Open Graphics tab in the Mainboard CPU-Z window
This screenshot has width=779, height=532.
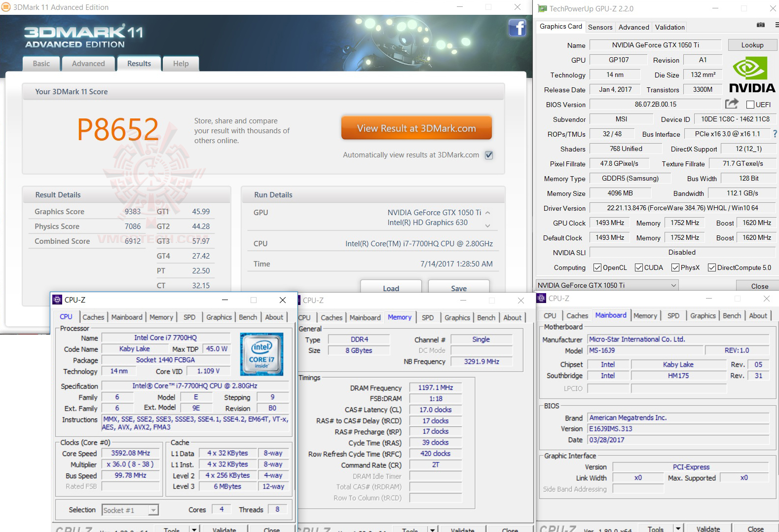click(703, 316)
